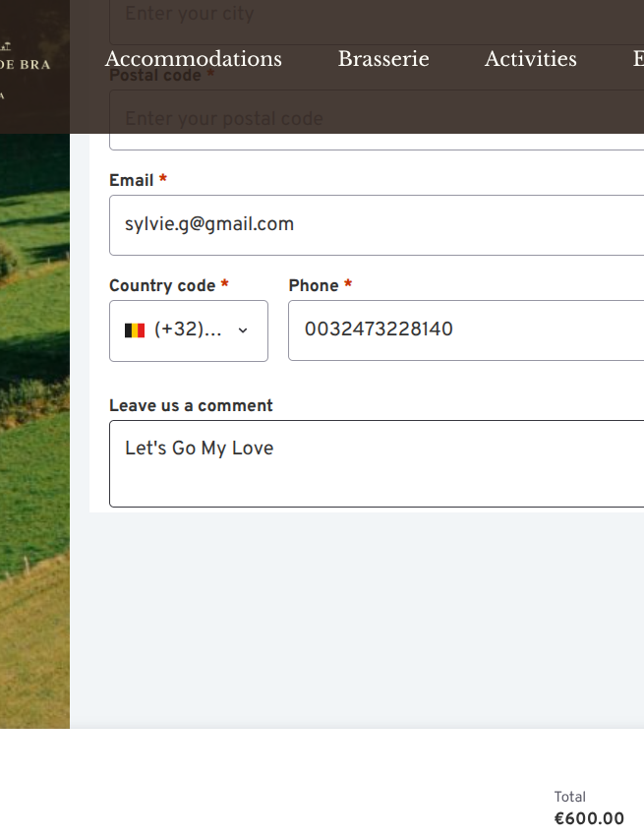Click the postal code input field
Screen dimensions: 644x839
(x=377, y=120)
